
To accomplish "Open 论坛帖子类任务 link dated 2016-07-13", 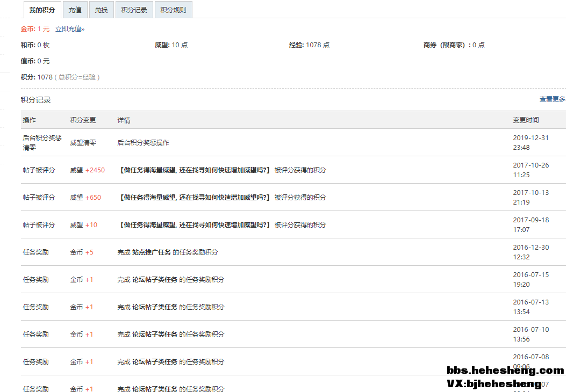I will pos(155,307).
